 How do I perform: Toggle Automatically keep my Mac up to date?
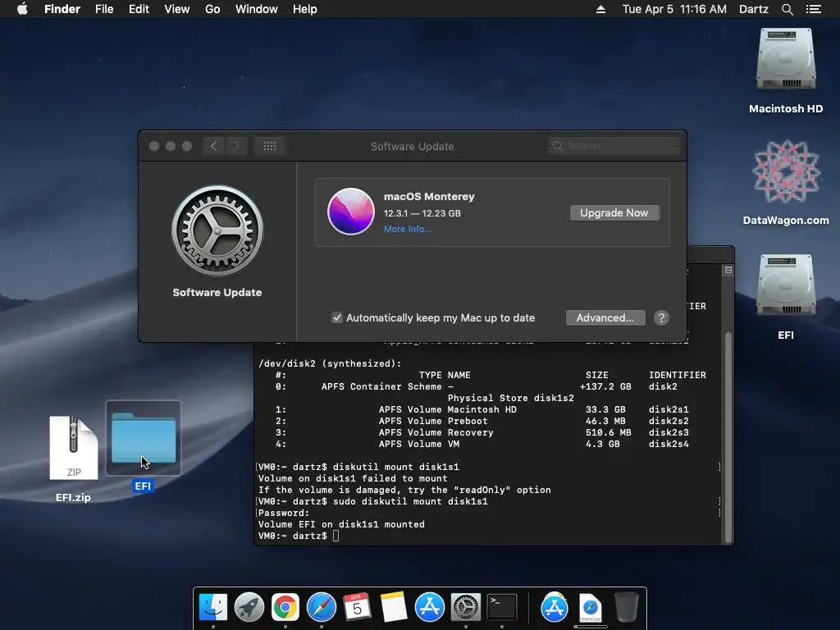[x=337, y=317]
